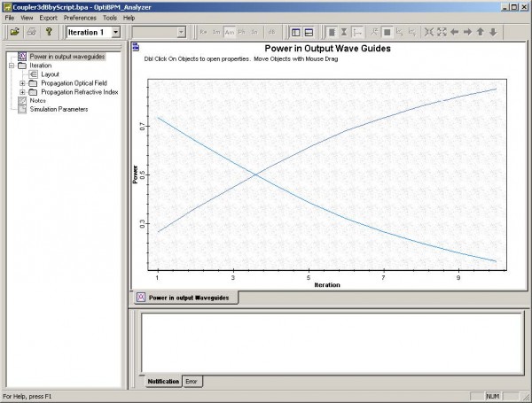Click the graph info icon at top-left

(136, 47)
